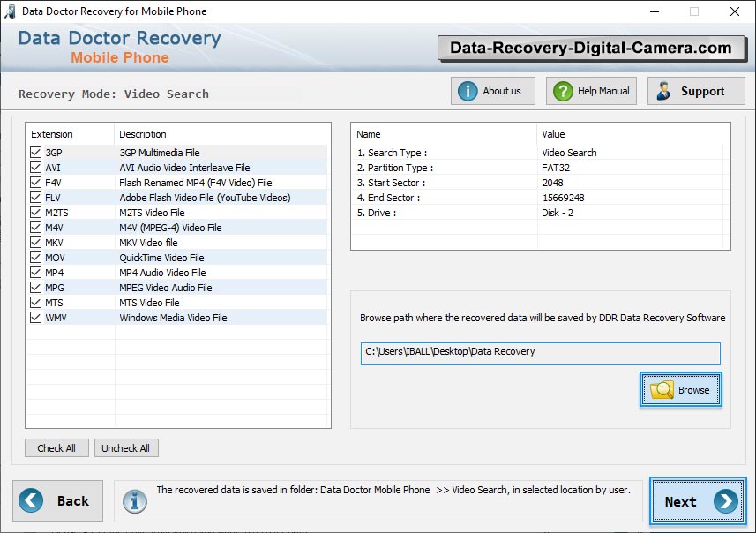The image size is (756, 533).
Task: Select 'MKV Video file' description
Action: [x=148, y=242]
